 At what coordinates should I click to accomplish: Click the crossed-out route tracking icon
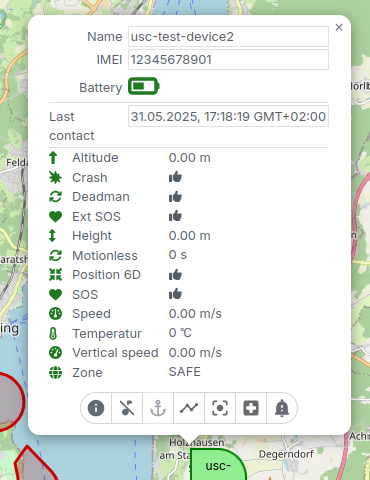[x=127, y=408]
